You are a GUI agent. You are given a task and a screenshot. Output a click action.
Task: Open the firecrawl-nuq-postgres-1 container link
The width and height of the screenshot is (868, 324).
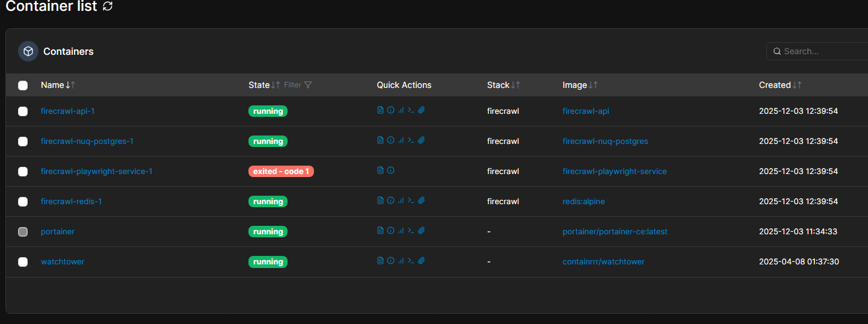tap(87, 141)
